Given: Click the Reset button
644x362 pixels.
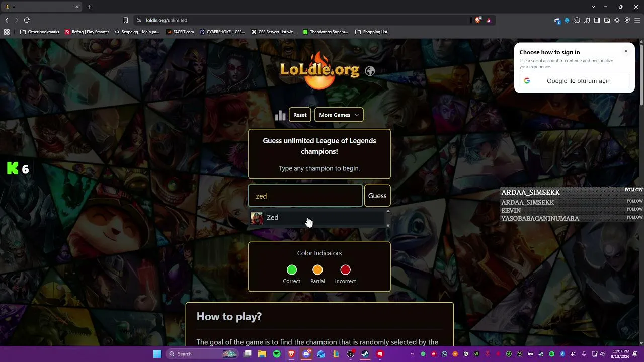Looking at the screenshot, I should 300,115.
